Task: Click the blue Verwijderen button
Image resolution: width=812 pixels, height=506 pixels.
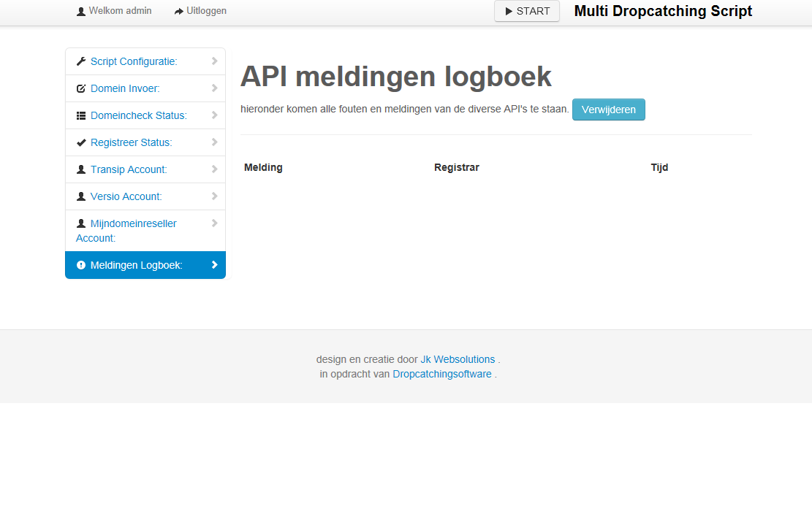Action: [608, 110]
